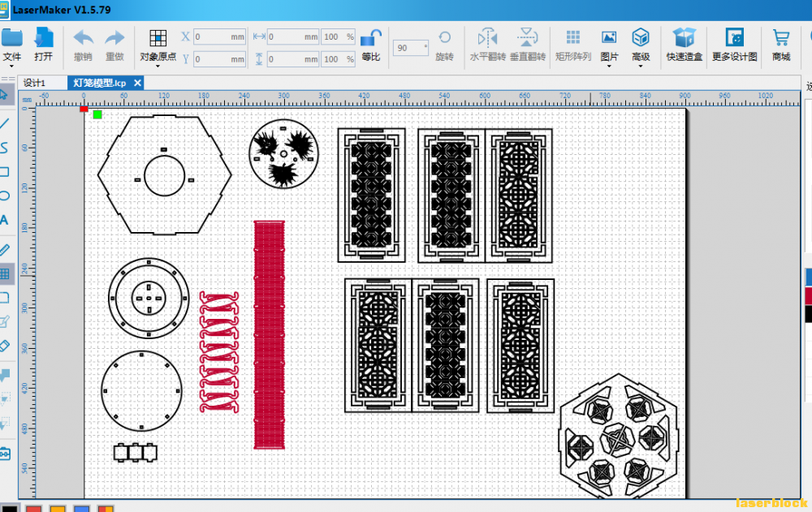Viewport: 812px width, 512px height.
Task: Click the X coordinate input field
Action: click(x=219, y=37)
